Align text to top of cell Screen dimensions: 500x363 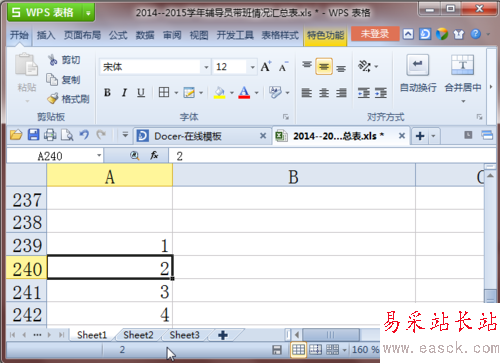tap(307, 64)
